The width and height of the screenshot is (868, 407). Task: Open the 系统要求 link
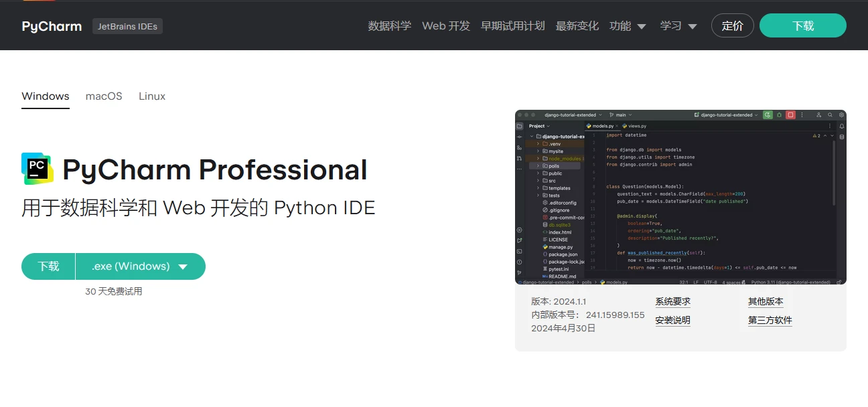[672, 302]
